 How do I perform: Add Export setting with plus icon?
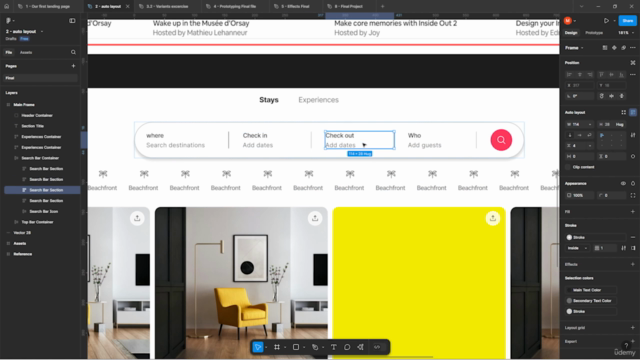(633, 341)
